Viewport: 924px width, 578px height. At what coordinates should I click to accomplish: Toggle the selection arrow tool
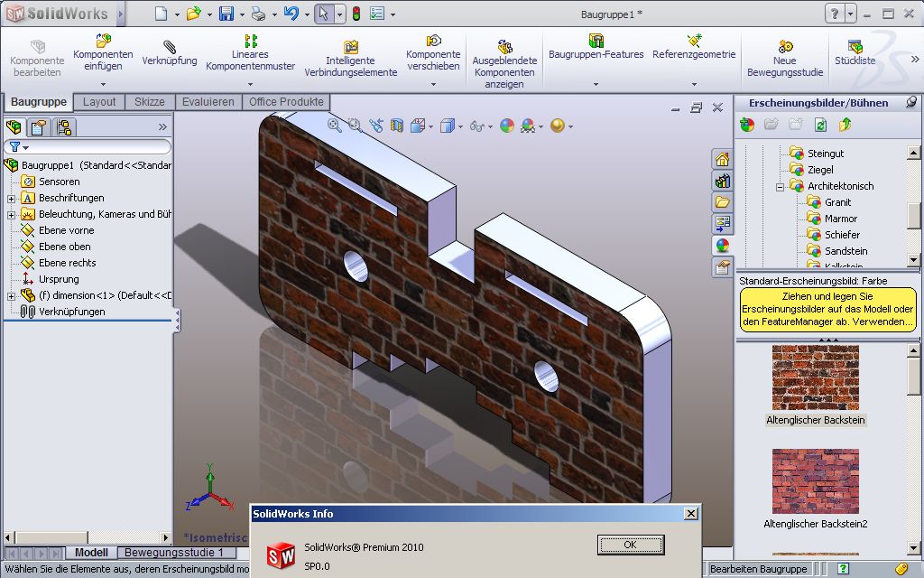(324, 14)
